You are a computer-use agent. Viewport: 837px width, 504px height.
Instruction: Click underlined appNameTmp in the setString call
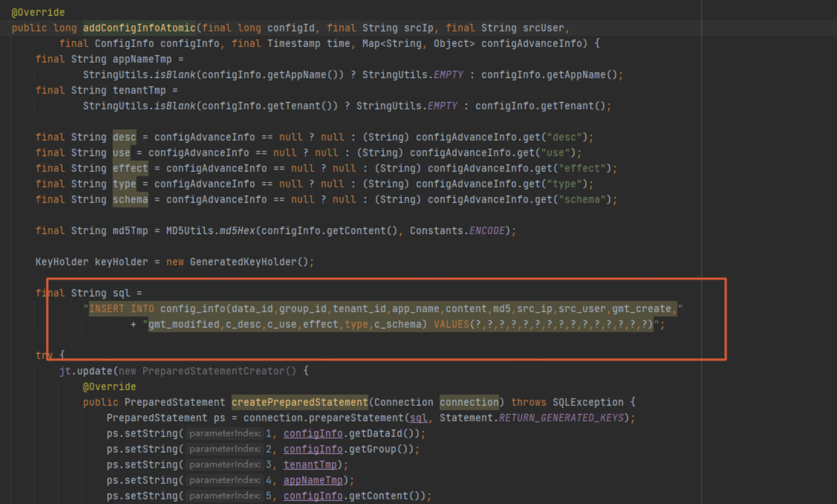tap(313, 480)
